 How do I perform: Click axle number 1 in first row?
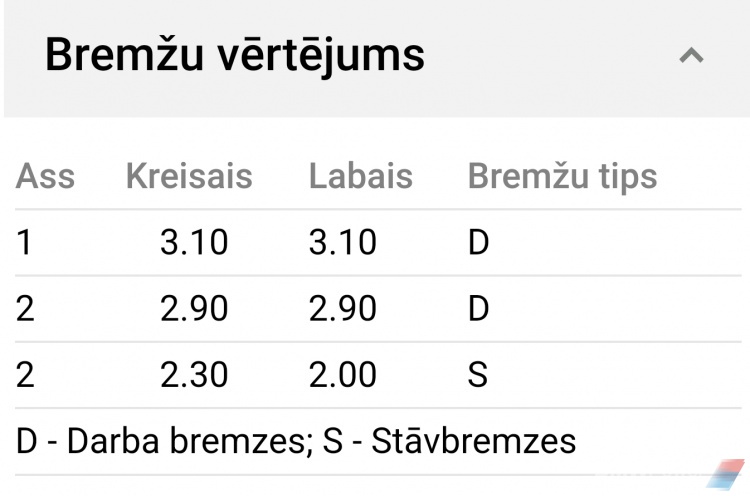(x=24, y=242)
